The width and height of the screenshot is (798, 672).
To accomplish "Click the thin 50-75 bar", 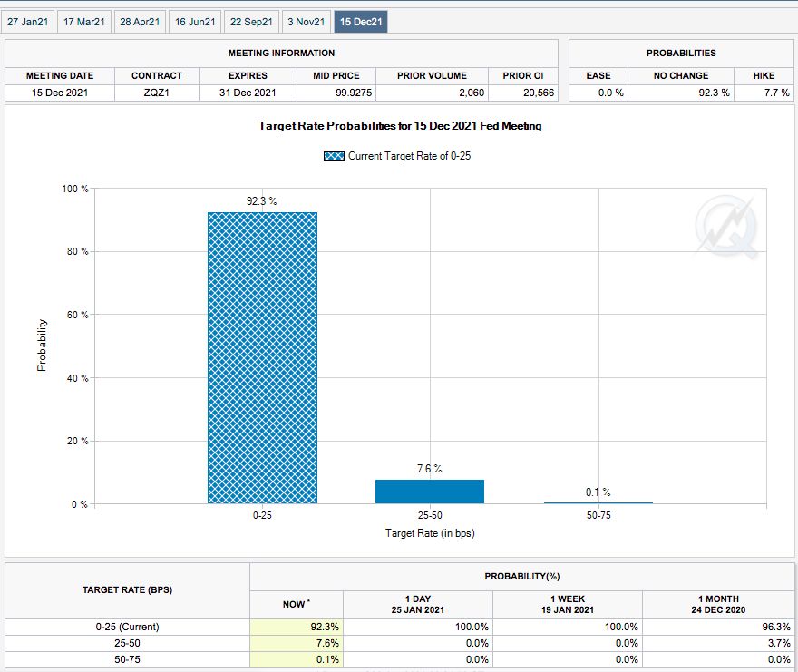I will coord(598,503).
